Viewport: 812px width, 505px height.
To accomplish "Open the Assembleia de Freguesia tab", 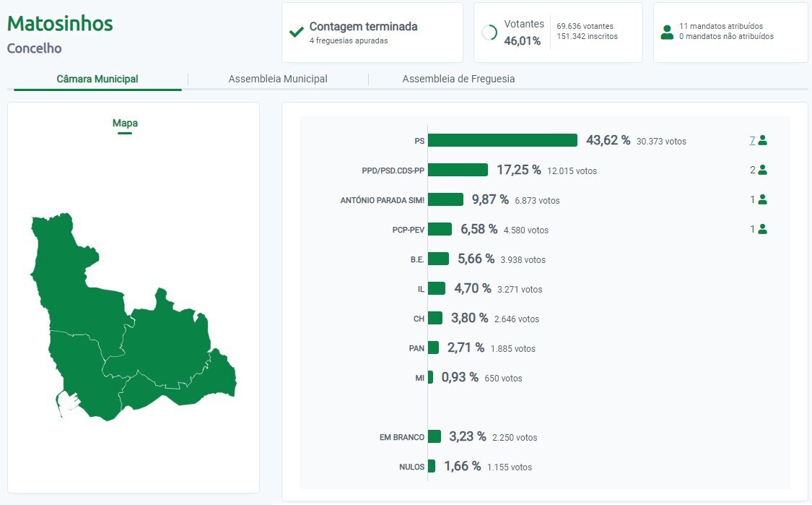I will [457, 79].
